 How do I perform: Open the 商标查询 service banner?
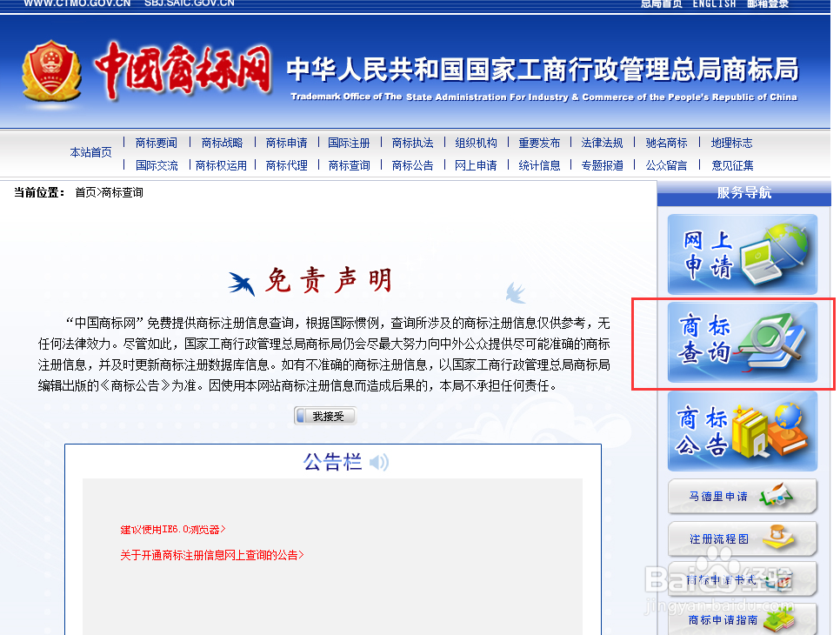[743, 343]
